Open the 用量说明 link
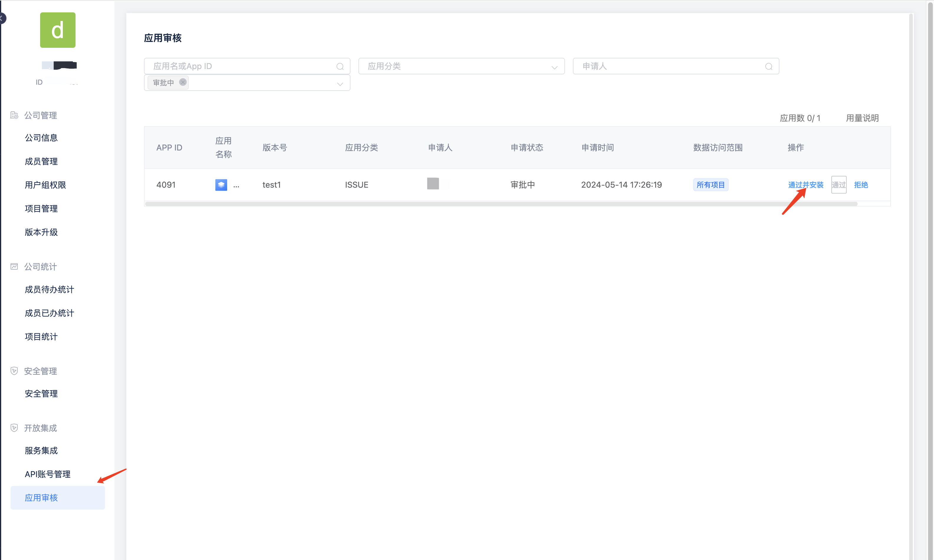Image resolution: width=934 pixels, height=560 pixels. 862,118
